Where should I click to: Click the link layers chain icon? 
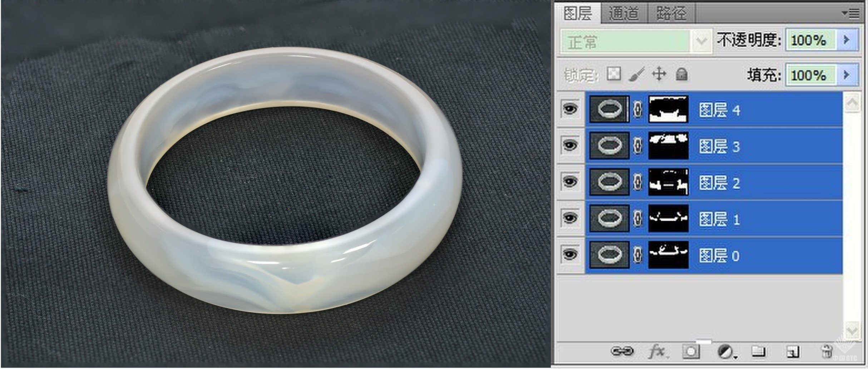click(x=622, y=351)
